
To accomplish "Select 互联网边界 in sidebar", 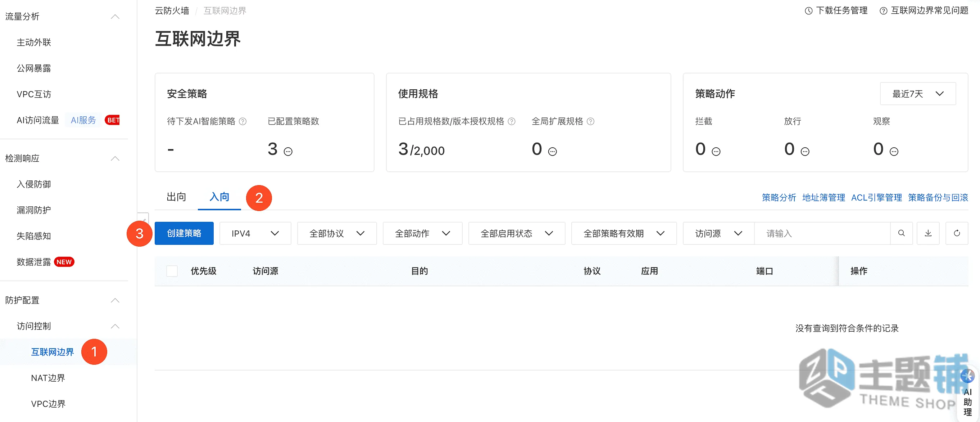I will pyautogui.click(x=53, y=352).
